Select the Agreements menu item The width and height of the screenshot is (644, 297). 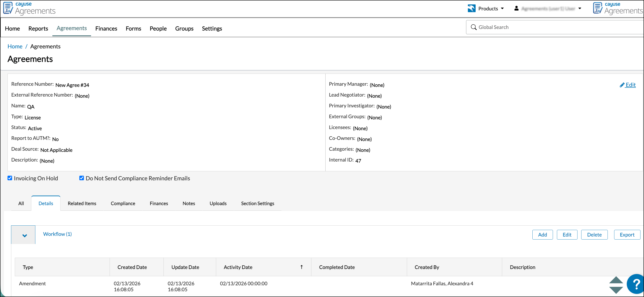tap(72, 28)
